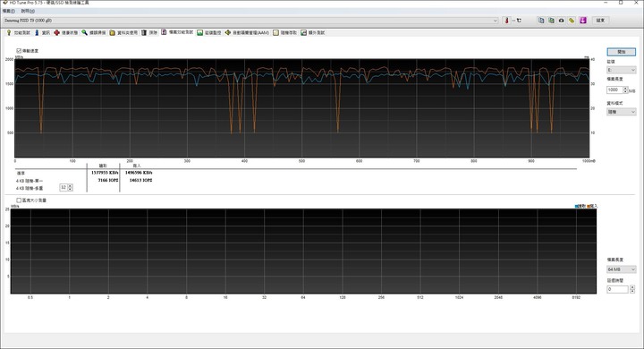The image size is (644, 349).
Task: Toggle the transfer speed checkbox
Action: 19,51
